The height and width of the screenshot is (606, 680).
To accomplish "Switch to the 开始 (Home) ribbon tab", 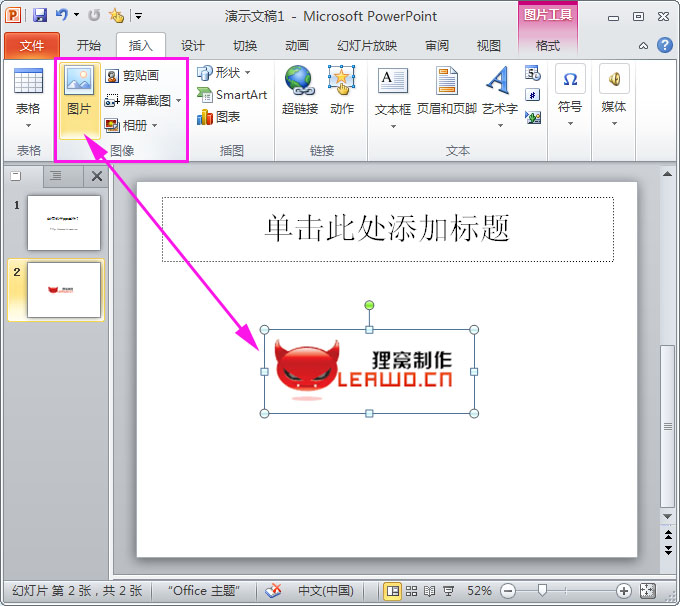I will (x=88, y=46).
